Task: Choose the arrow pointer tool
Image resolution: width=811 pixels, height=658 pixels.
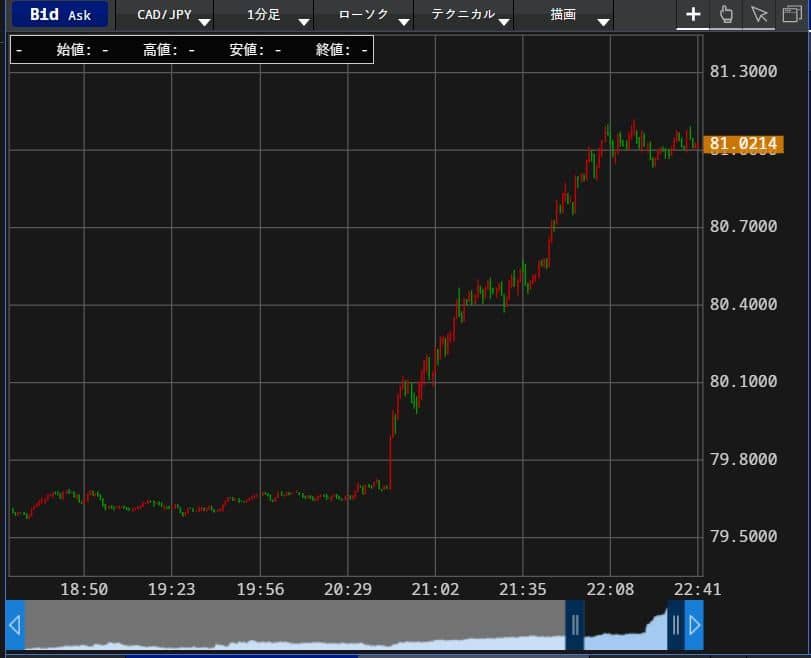Action: [x=759, y=14]
